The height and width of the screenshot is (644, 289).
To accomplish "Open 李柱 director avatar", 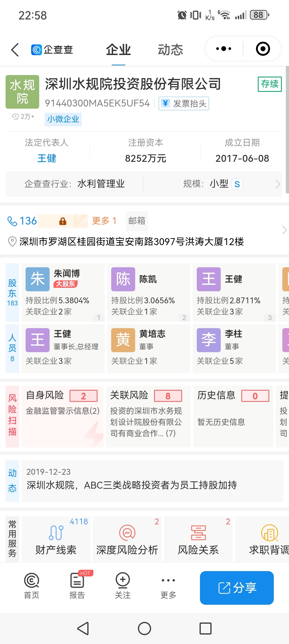I will [209, 340].
